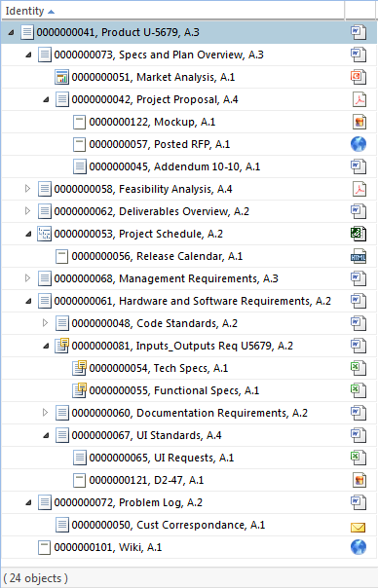Image resolution: width=378 pixels, height=588 pixels.
Task: Click schedule document icon beside Project Schedule
Action: point(44,234)
